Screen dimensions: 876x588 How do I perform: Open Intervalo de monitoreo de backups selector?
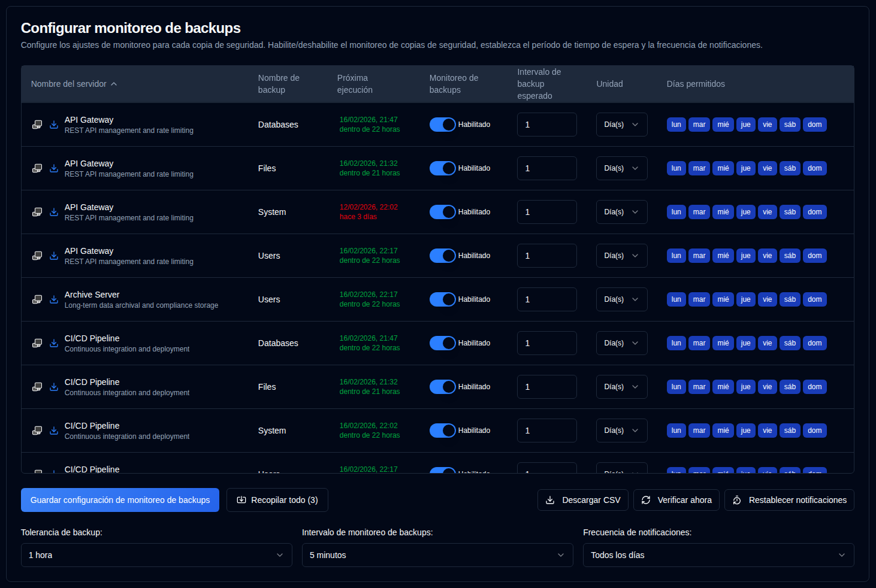(437, 555)
